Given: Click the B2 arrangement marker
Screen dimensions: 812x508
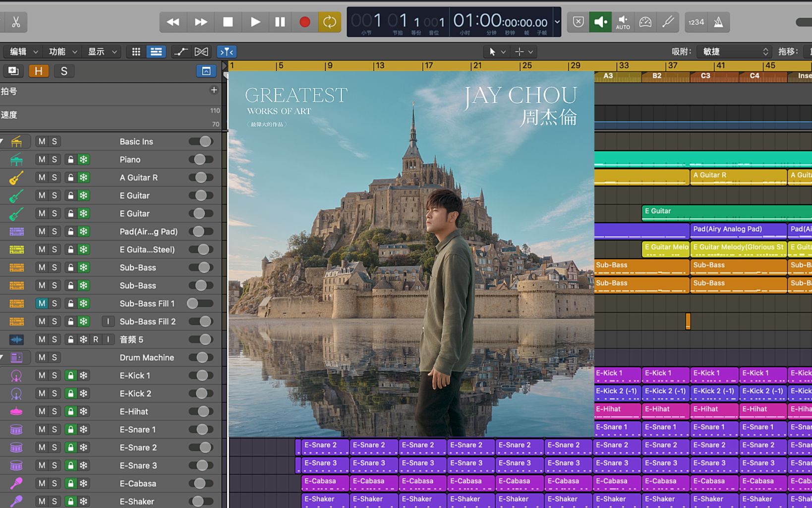Looking at the screenshot, I should [666, 76].
